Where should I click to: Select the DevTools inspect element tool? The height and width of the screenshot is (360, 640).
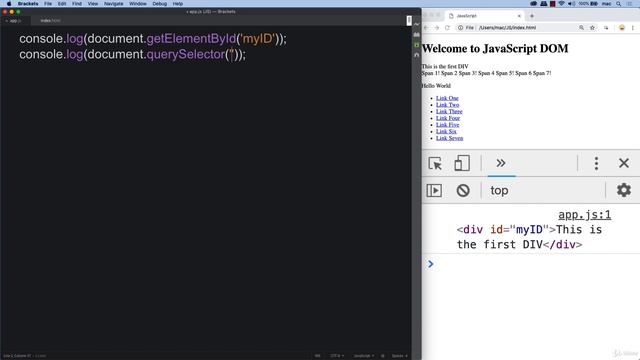pos(435,163)
